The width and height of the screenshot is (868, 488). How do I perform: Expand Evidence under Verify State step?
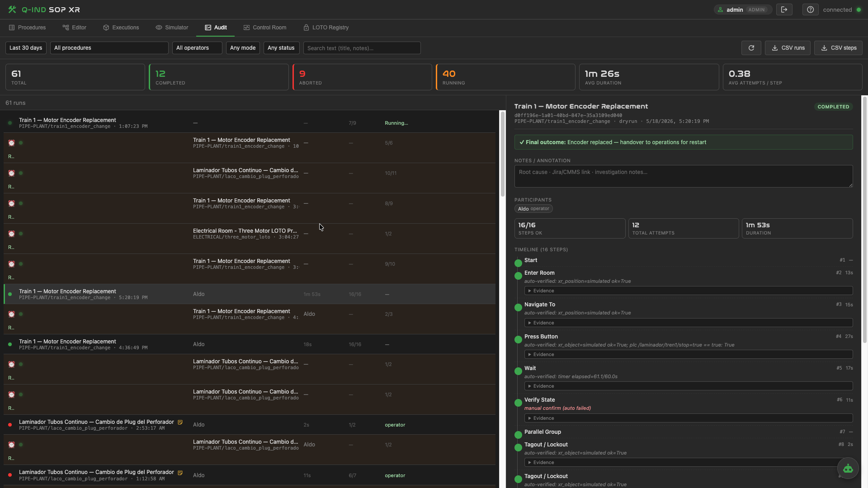pos(689,418)
